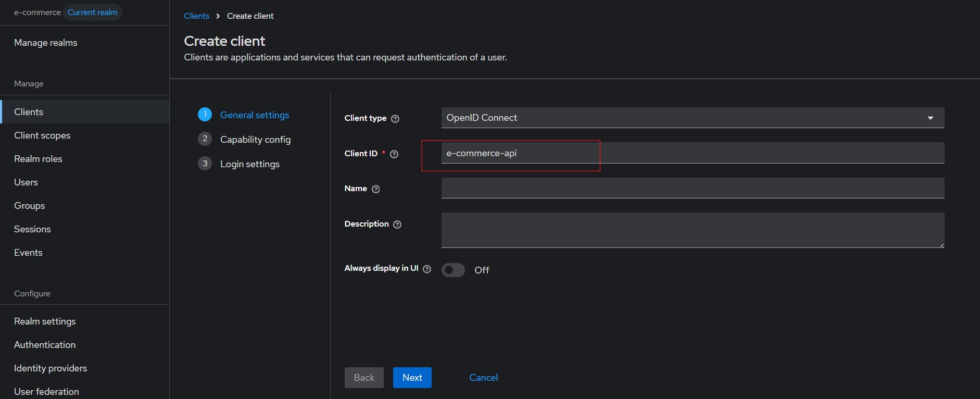This screenshot has height=399, width=980.
Task: Click the Next button
Action: tap(412, 378)
